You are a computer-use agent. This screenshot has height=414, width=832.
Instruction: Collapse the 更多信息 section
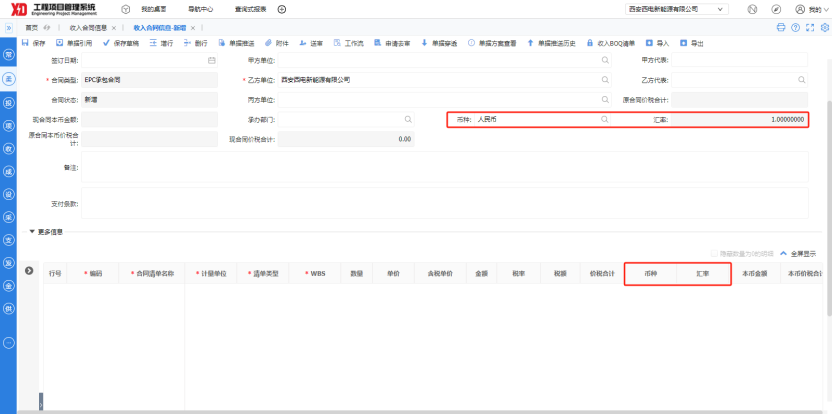[32, 232]
